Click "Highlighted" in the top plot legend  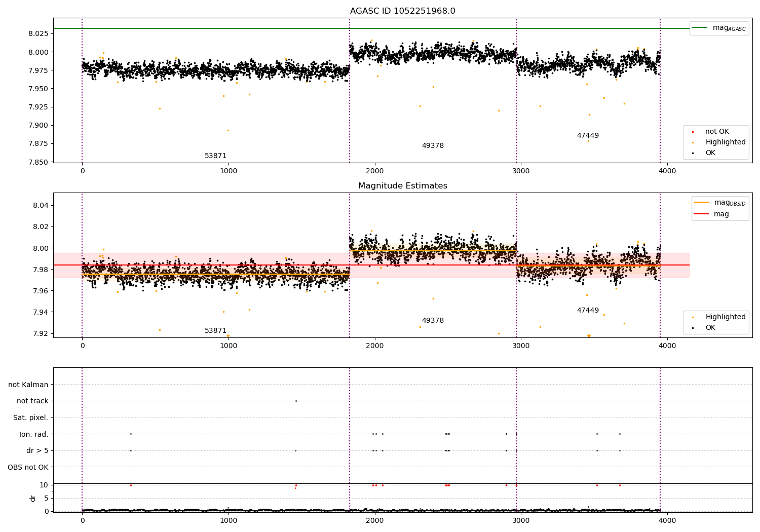726,142
